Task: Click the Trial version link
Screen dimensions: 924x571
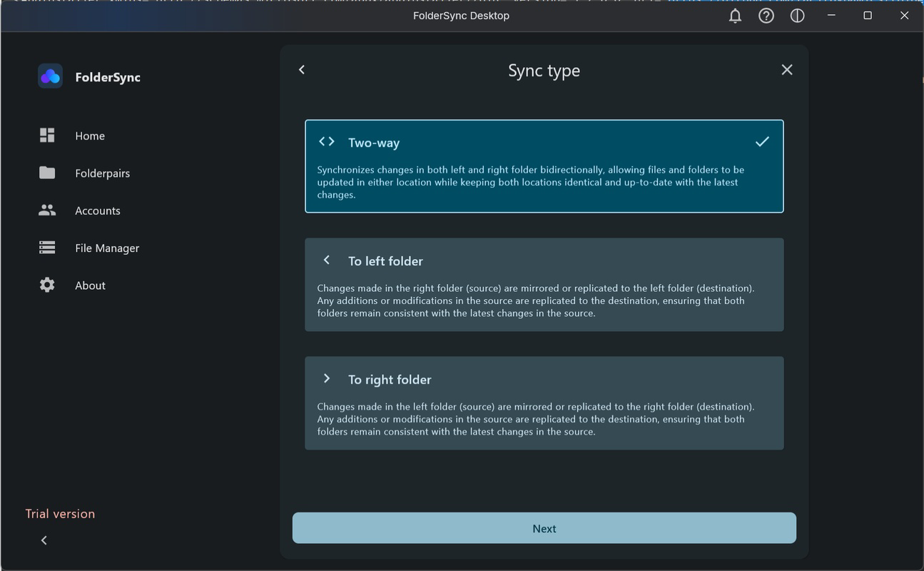Action: (60, 514)
